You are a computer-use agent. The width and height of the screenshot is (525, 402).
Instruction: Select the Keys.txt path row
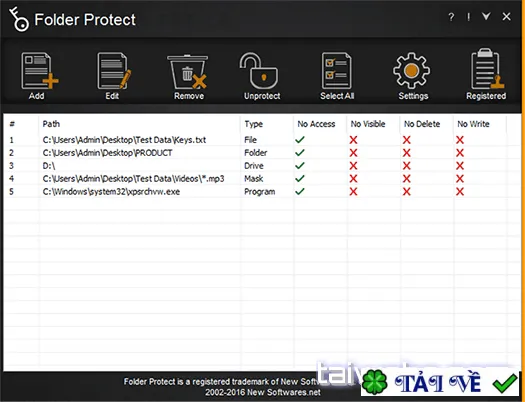124,140
